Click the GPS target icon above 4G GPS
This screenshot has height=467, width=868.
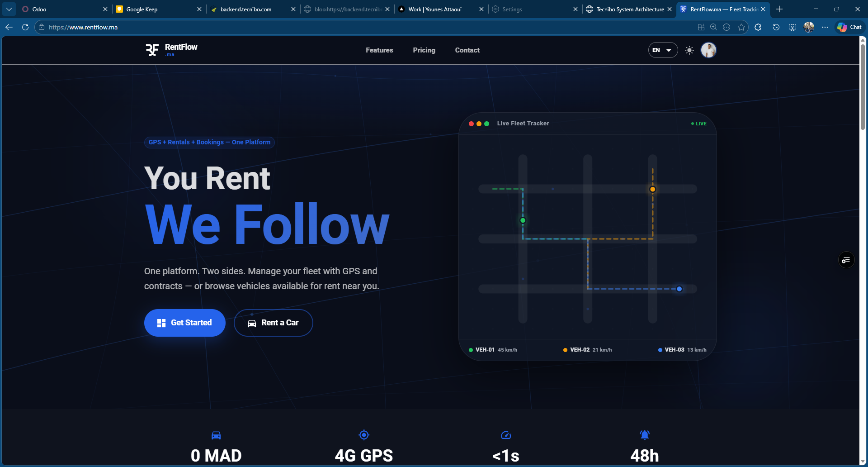click(364, 435)
